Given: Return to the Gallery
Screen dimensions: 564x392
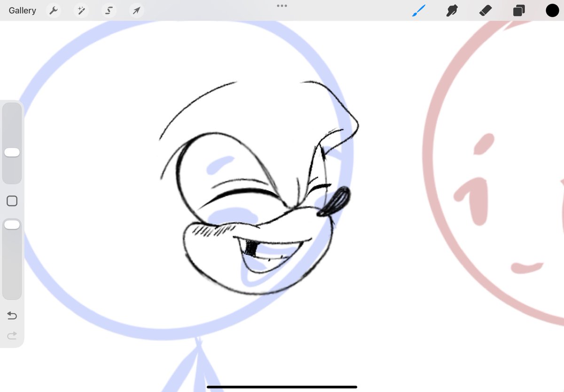Looking at the screenshot, I should point(22,10).
